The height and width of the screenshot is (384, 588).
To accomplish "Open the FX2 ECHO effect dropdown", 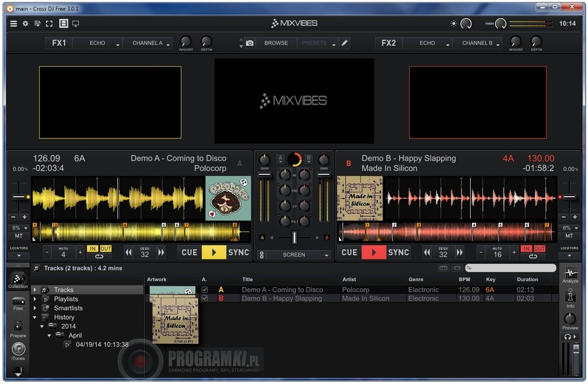I will [427, 43].
